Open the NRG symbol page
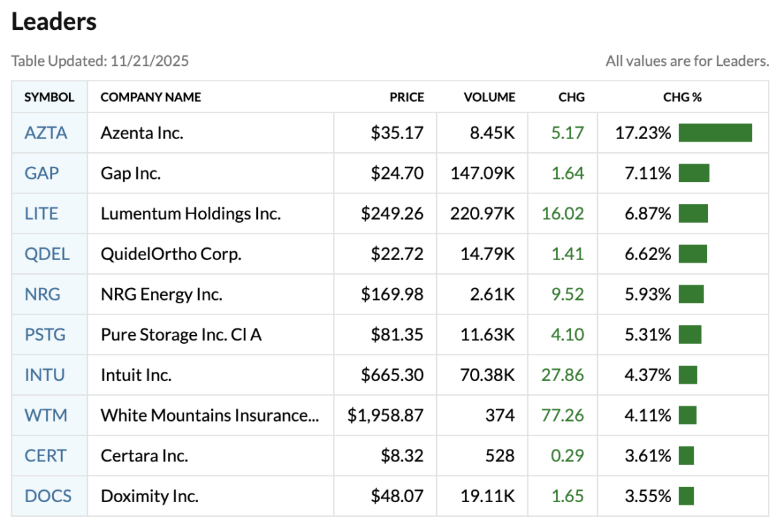The image size is (784, 532). pos(43,294)
